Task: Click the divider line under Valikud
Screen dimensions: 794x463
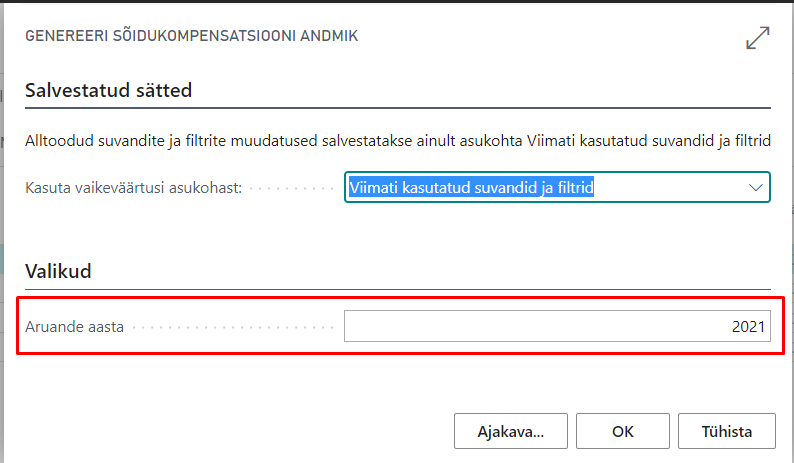Action: [397, 288]
